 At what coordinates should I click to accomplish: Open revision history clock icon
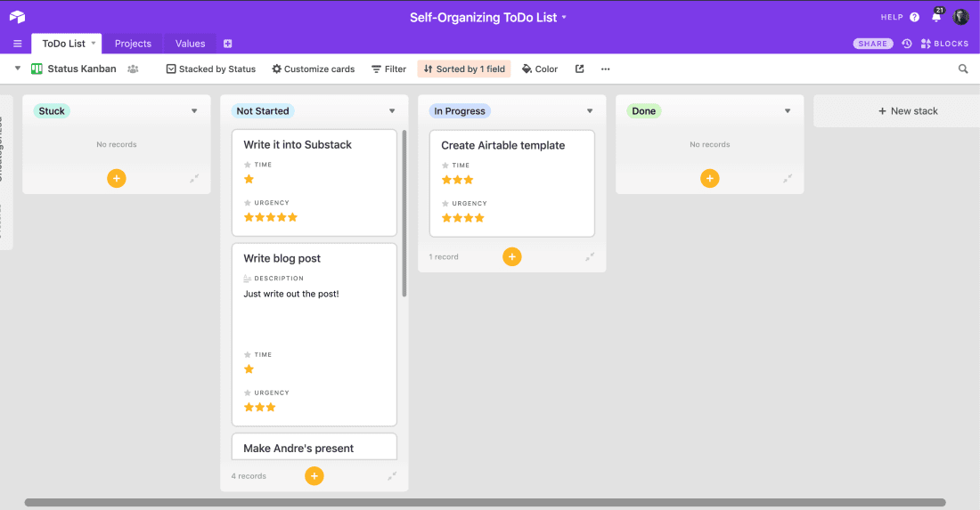[x=907, y=44]
